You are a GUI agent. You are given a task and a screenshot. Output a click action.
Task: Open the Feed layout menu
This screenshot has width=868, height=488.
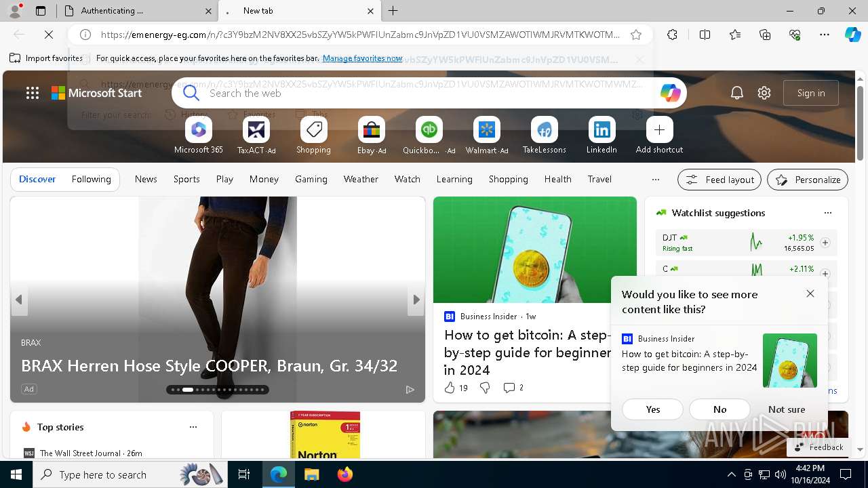click(x=720, y=180)
